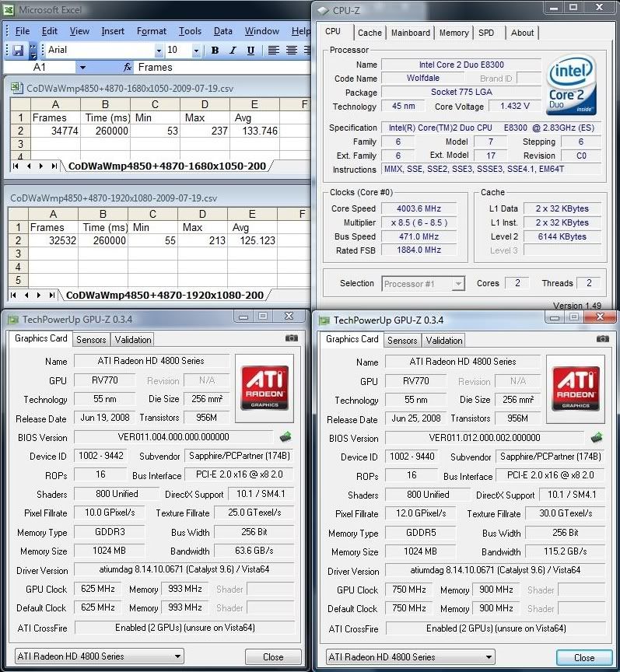Screen dimensions: 620x672
Task: Open GPU selector dropdown in right GPU-Z
Action: tap(410, 657)
